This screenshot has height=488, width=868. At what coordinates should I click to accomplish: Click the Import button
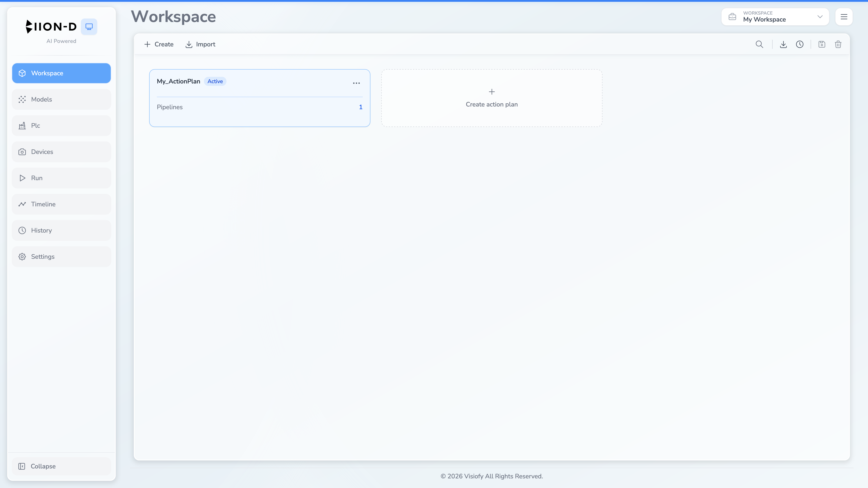(200, 44)
